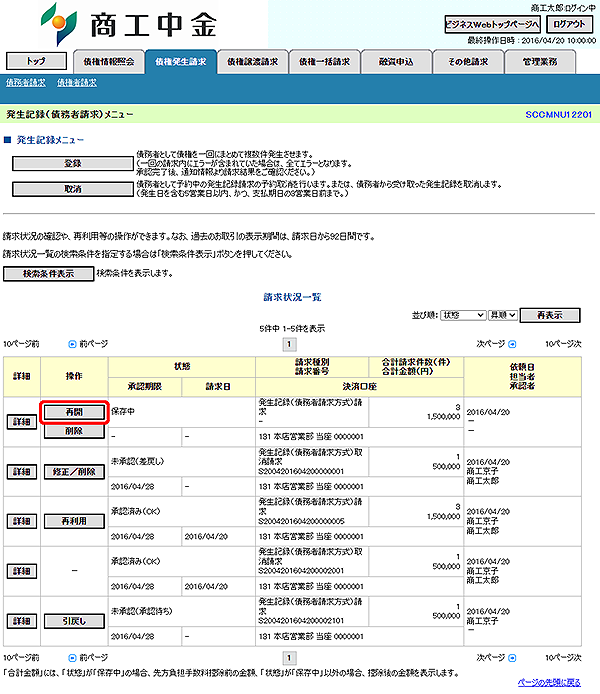Select the 債権発生請求 tab

point(181,62)
